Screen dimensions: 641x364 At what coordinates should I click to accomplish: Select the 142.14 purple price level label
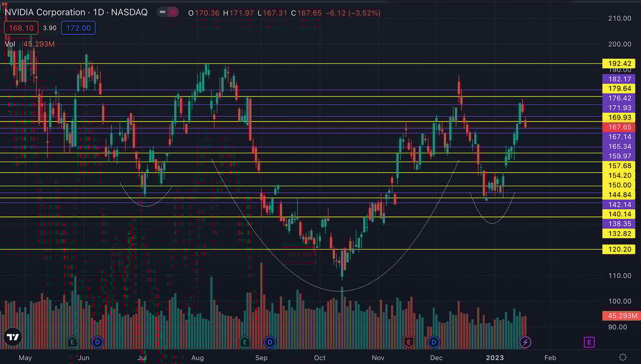(x=620, y=204)
